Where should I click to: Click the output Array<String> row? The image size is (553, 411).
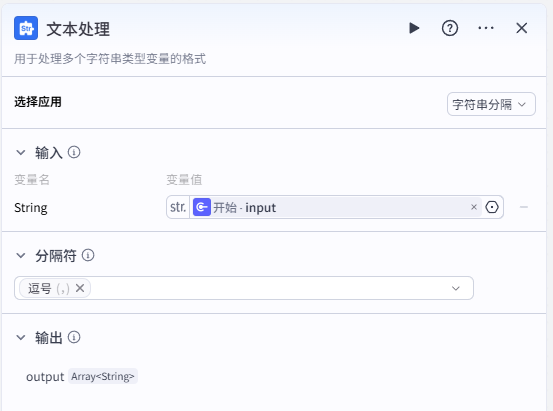click(81, 376)
